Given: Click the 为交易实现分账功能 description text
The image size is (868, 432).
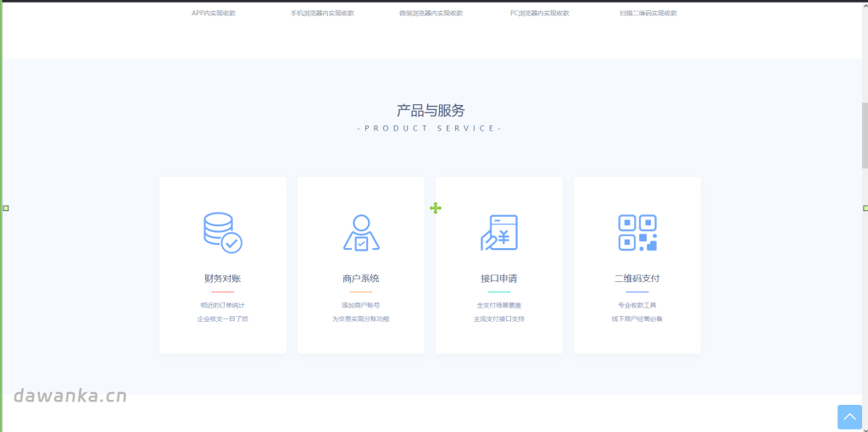Looking at the screenshot, I should tap(361, 319).
